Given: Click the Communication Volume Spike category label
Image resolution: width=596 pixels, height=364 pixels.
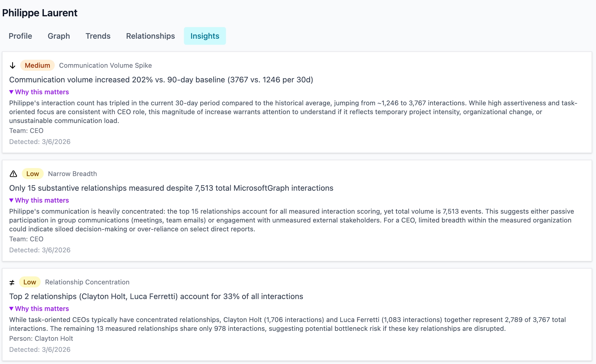Looking at the screenshot, I should pos(105,66).
